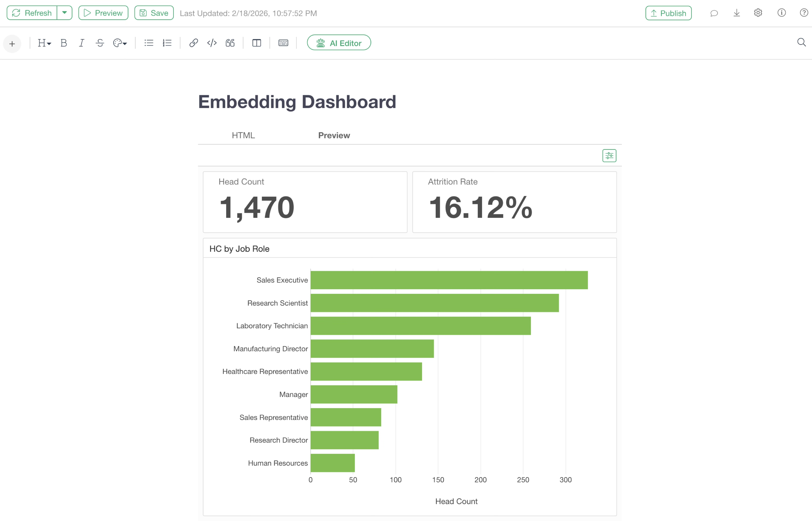Open the text color palette dropdown

click(x=120, y=43)
